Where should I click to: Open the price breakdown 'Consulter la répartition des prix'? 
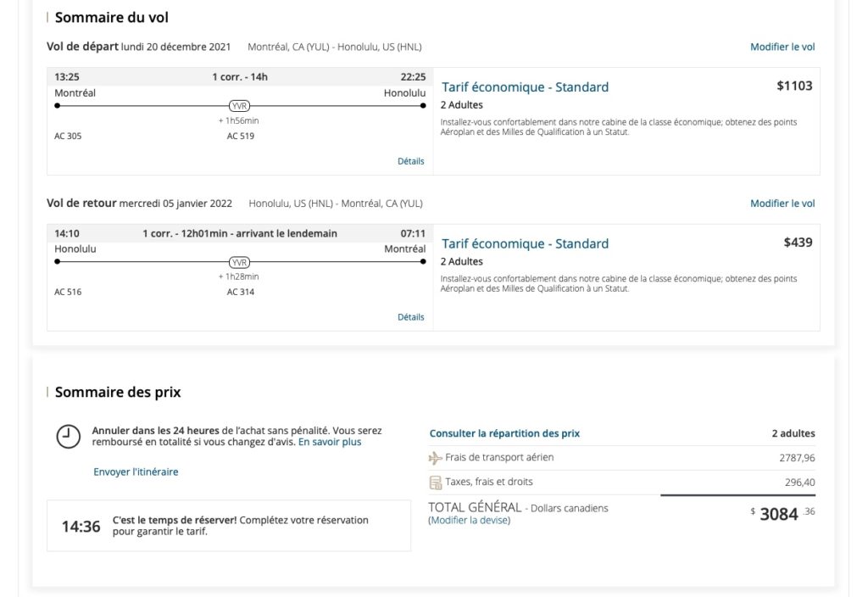tap(504, 433)
